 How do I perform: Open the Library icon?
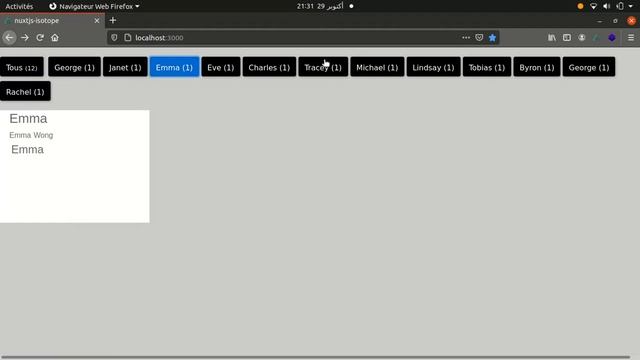pyautogui.click(x=552, y=38)
